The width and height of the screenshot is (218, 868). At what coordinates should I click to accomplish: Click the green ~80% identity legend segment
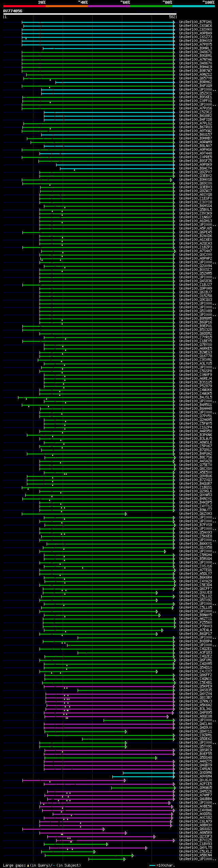(x=151, y=6)
